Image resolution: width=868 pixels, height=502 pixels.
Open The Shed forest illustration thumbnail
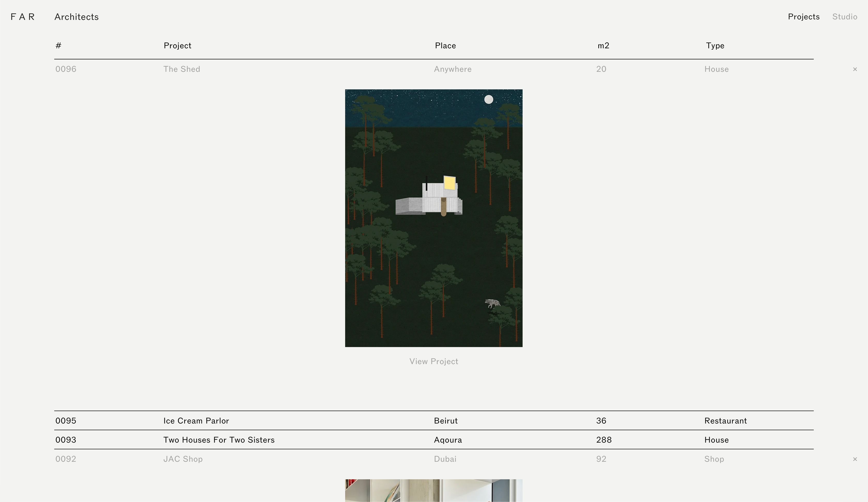coord(433,218)
